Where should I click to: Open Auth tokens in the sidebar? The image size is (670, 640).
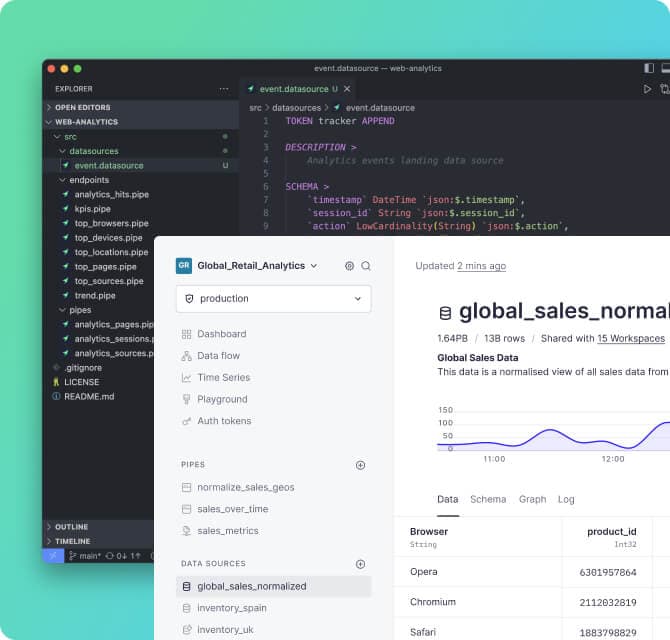(x=216, y=421)
